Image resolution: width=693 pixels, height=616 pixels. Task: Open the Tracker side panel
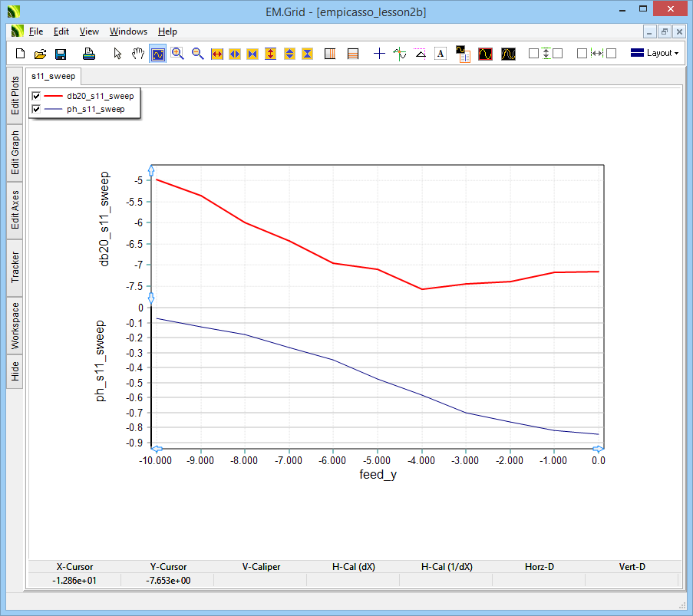15,268
